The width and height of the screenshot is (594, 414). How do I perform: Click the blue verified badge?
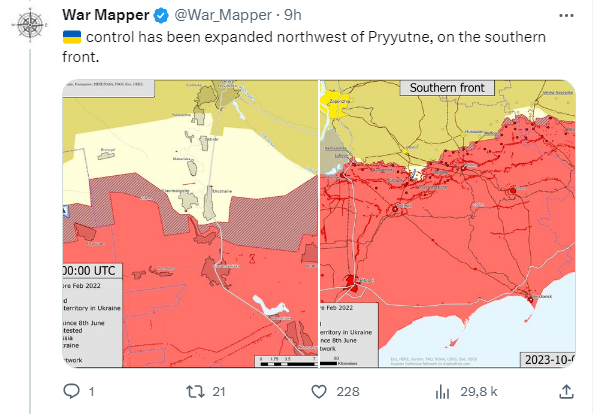coord(161,16)
